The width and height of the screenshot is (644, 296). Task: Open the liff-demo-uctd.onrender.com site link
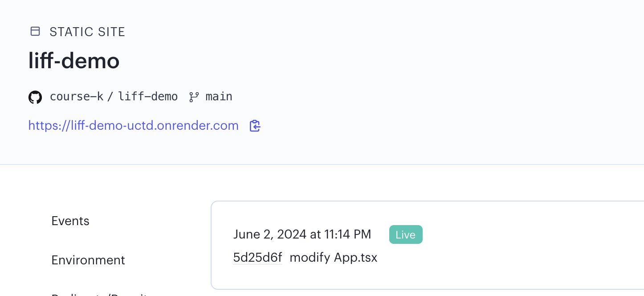(133, 125)
